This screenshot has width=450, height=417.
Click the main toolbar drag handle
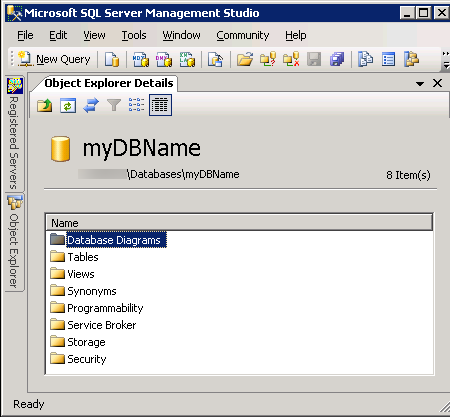12,59
